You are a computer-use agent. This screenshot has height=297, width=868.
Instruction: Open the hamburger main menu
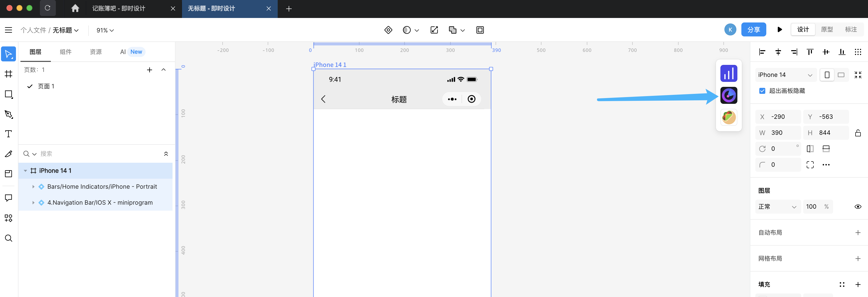click(x=8, y=30)
